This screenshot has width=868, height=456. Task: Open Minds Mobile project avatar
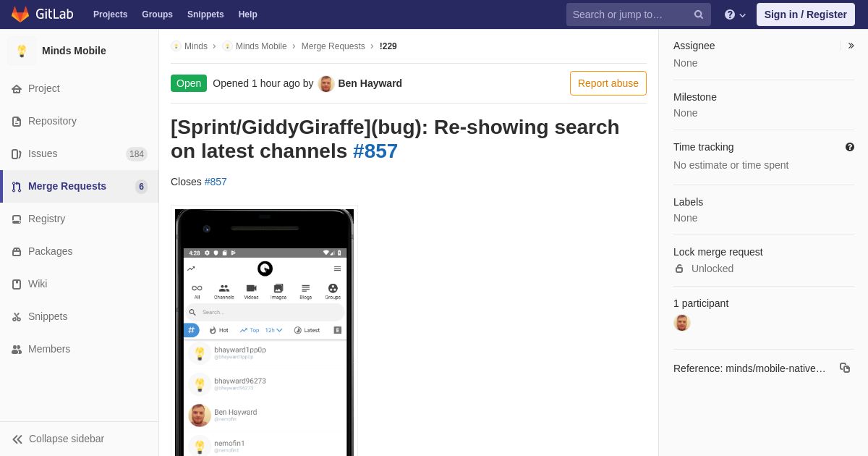tap(22, 51)
